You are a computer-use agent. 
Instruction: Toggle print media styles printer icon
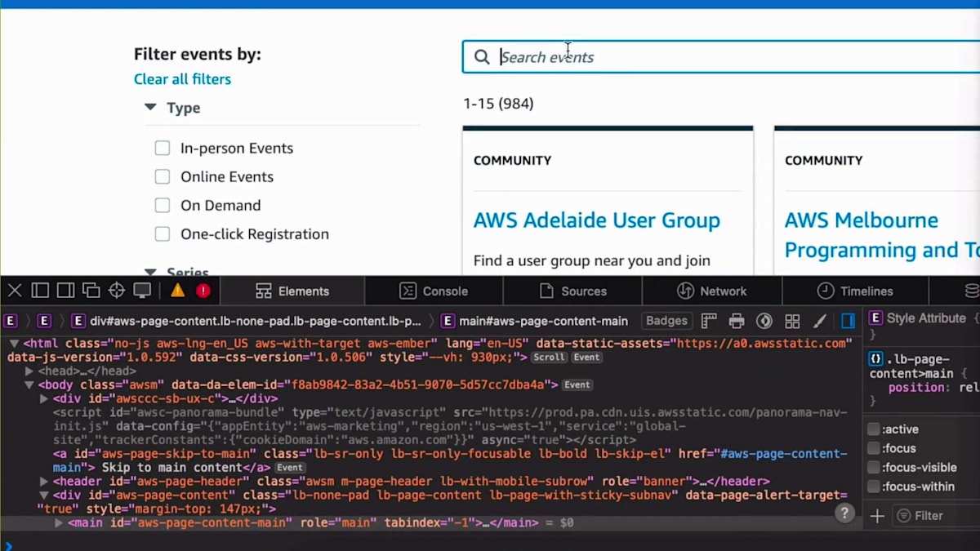[x=737, y=321]
